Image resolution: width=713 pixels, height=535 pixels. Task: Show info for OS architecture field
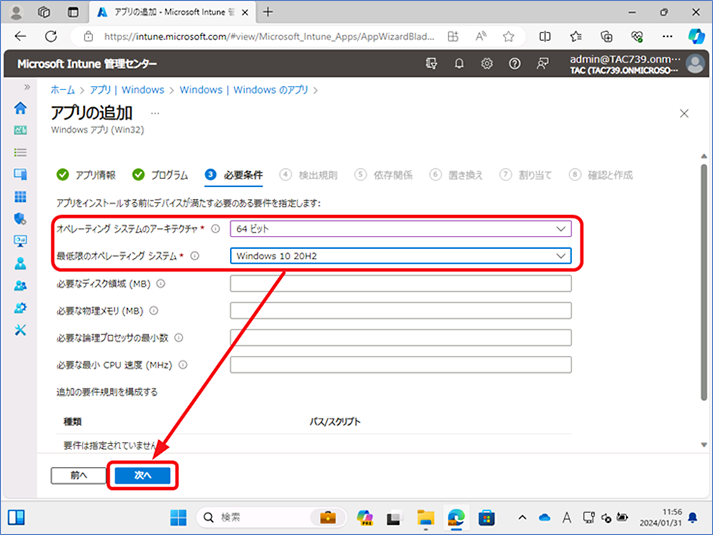point(216,229)
